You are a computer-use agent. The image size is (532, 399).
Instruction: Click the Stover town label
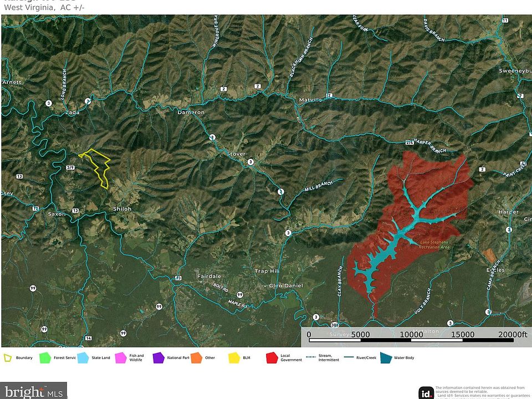(x=236, y=154)
